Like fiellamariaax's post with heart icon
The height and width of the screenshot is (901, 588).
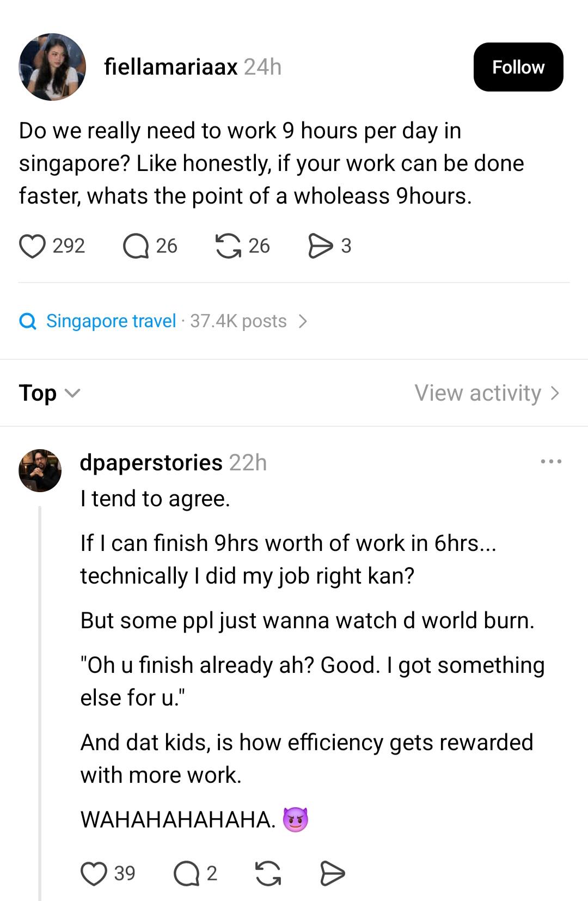(x=33, y=246)
